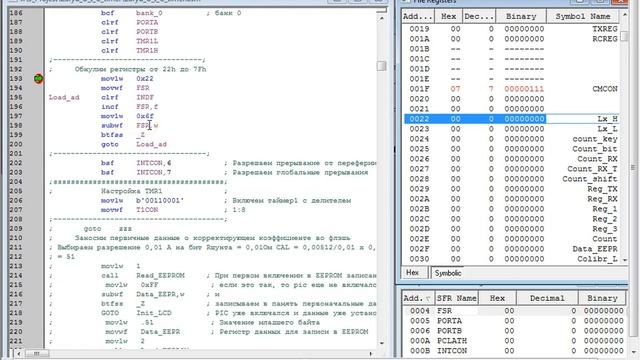The height and width of the screenshot is (360, 640).
Task: Click the INTCON,7 operand on line 203
Action: click(x=153, y=172)
